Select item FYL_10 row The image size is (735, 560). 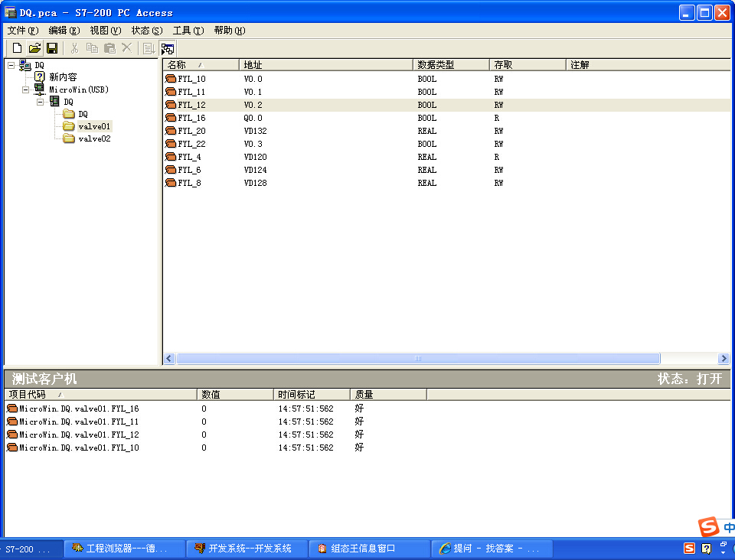446,79
